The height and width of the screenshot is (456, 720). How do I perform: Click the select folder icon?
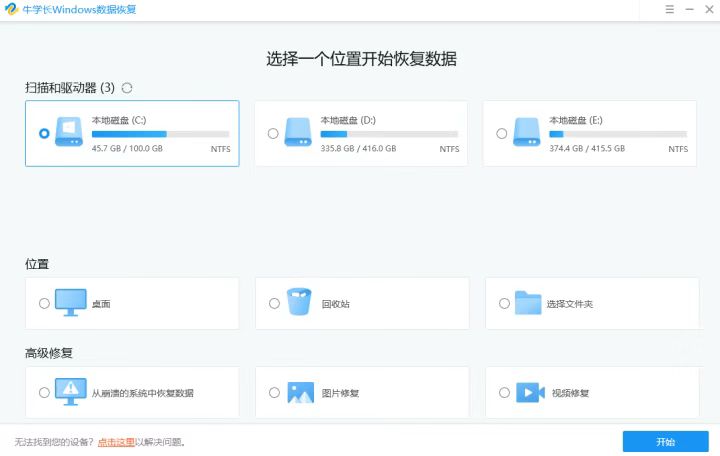pos(528,303)
